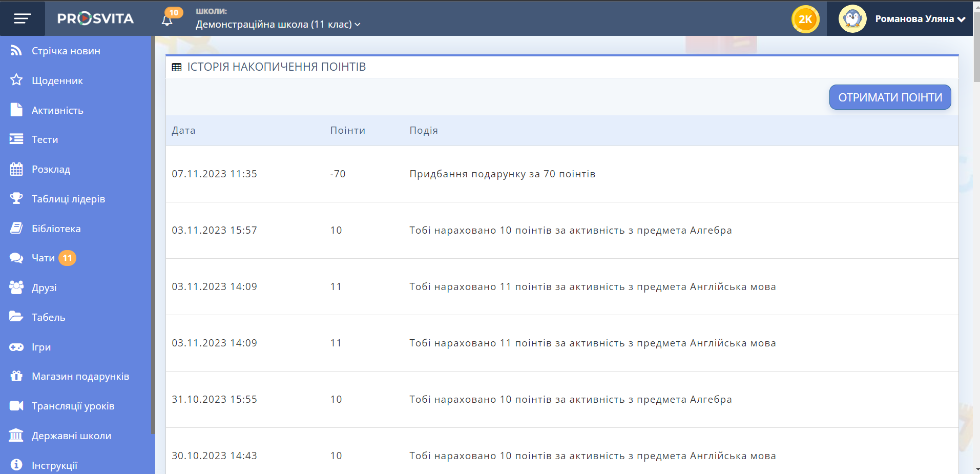This screenshot has height=474, width=980.
Task: Click the info icon for Інструкції
Action: coord(16,465)
